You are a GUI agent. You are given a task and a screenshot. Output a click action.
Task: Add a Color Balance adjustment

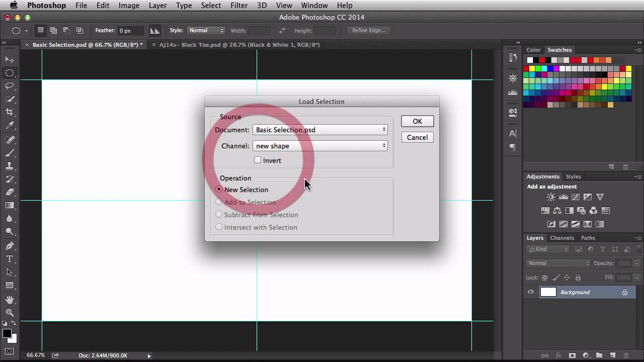(x=557, y=211)
